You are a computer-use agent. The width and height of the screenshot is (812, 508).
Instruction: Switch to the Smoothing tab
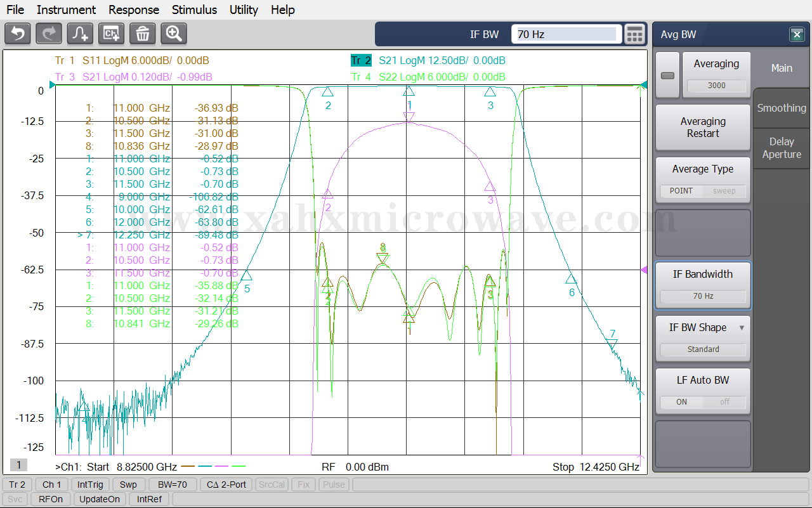[x=782, y=108]
